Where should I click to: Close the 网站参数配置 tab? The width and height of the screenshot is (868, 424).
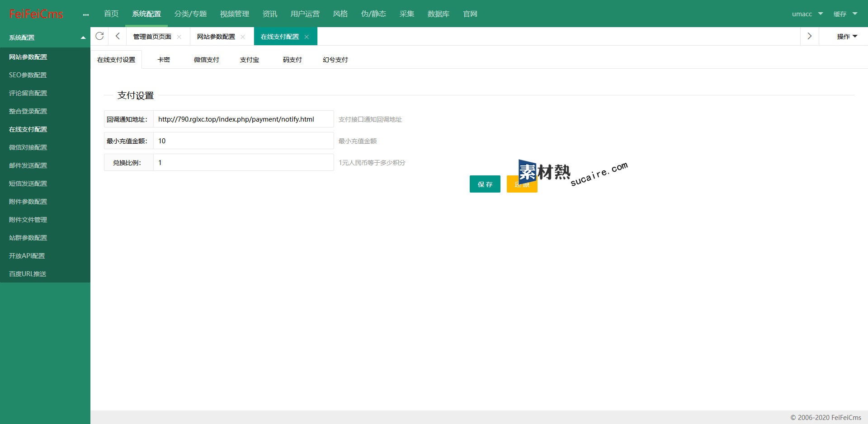(x=243, y=37)
